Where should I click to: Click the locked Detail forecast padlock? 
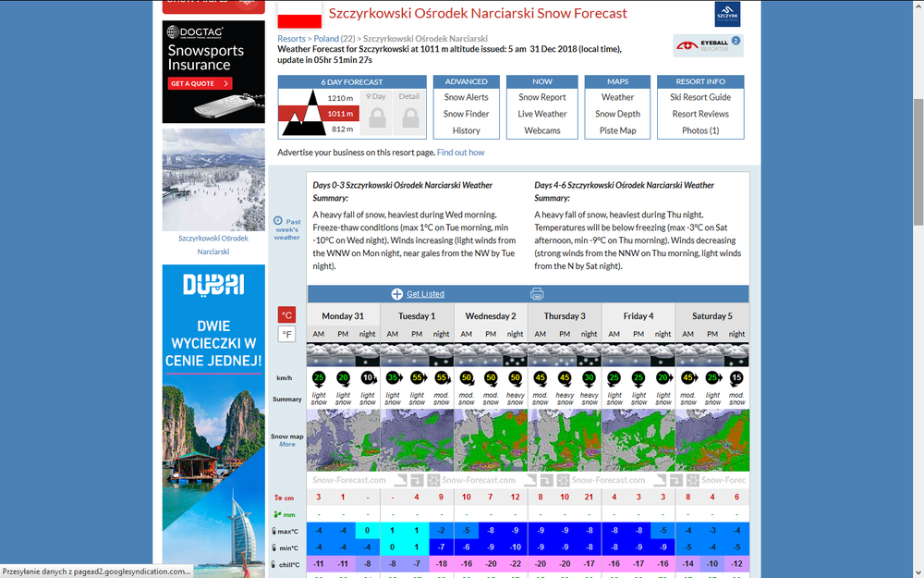point(410,118)
